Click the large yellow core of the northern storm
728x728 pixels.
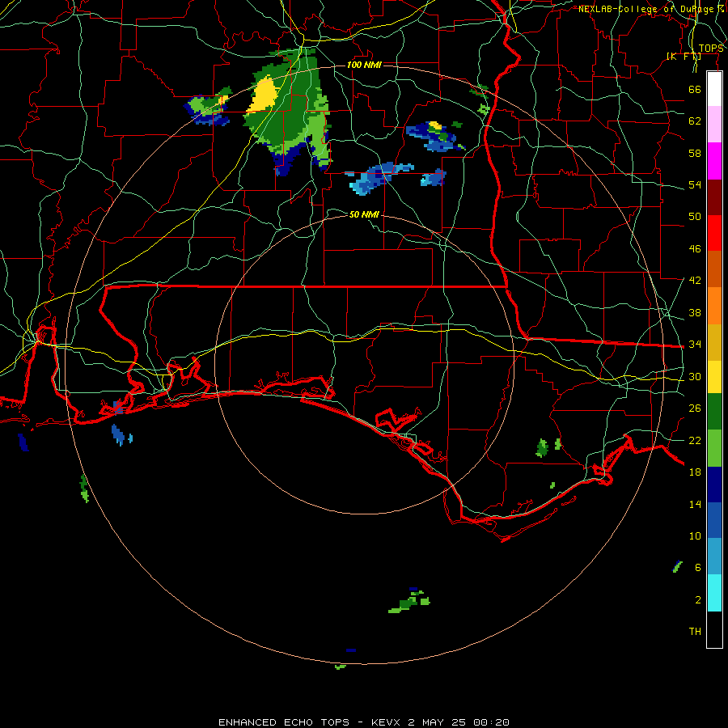(265, 95)
